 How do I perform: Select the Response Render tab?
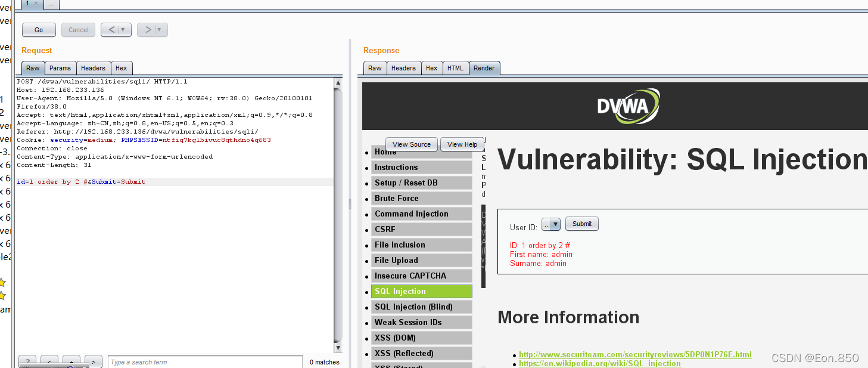[x=484, y=68]
